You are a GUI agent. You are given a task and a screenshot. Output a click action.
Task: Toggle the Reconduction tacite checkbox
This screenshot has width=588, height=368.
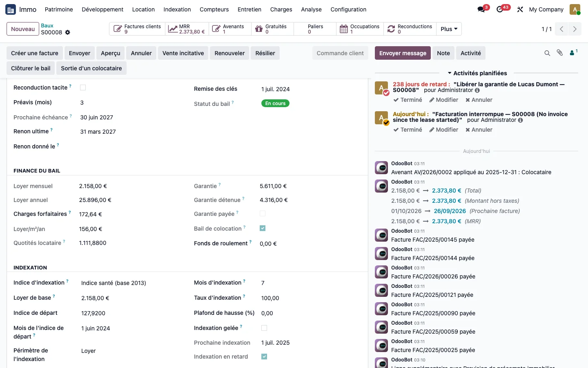(83, 88)
